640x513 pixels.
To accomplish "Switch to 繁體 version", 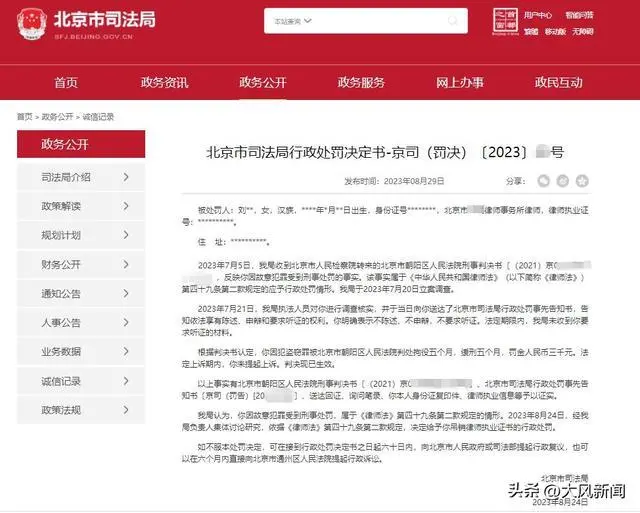I will [531, 31].
